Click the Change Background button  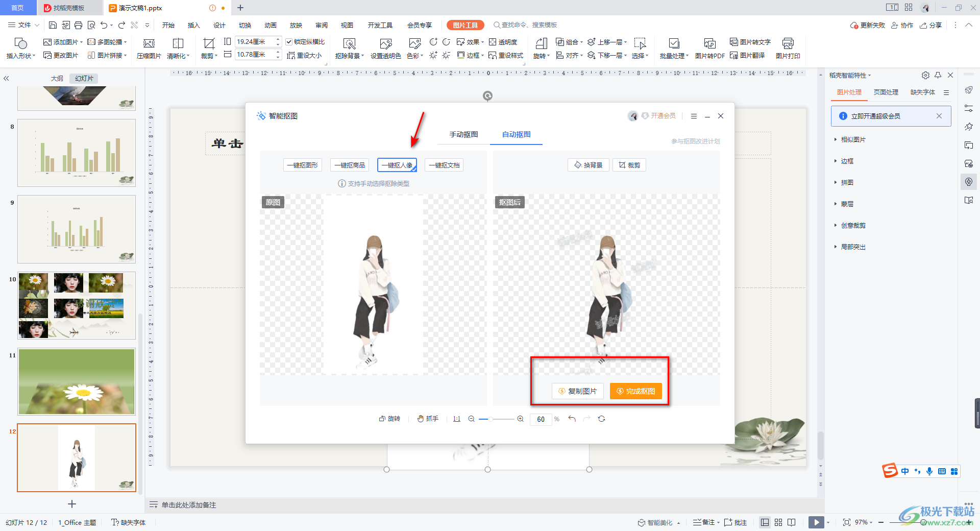(588, 165)
